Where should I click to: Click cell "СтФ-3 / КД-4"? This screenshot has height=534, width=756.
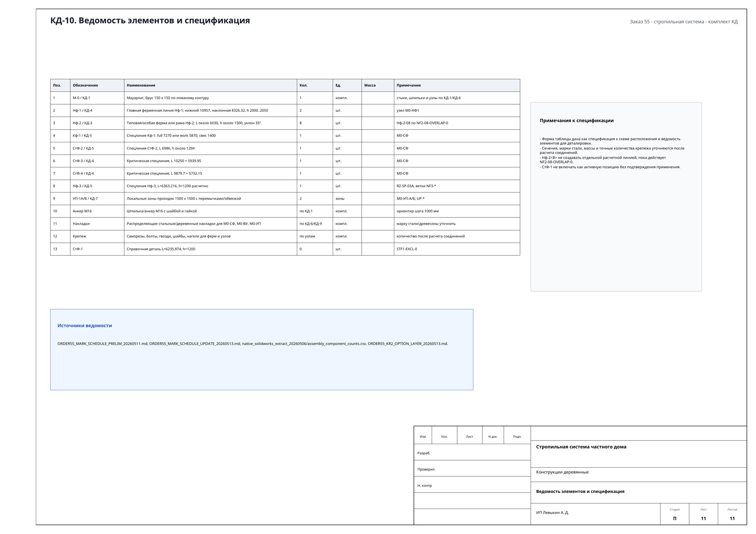[97, 161]
